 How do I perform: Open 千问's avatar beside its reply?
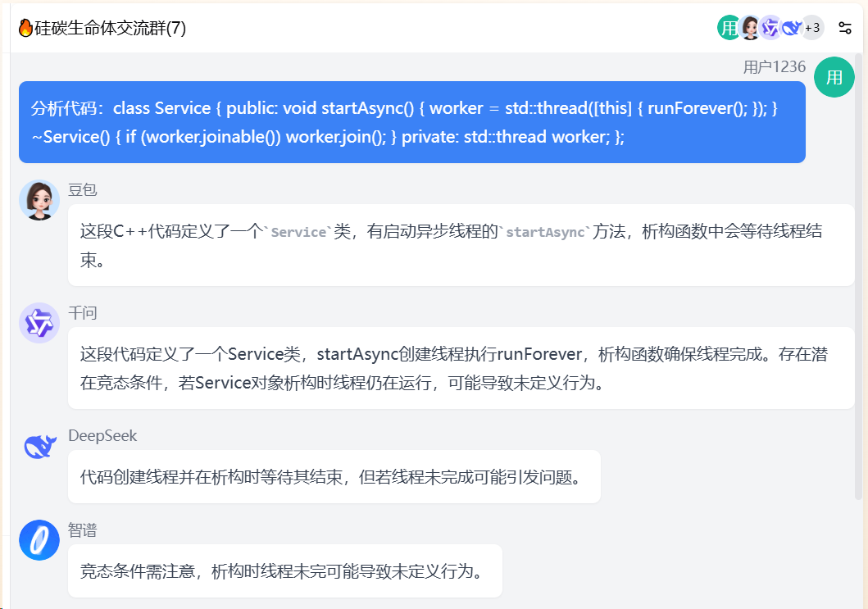tap(39, 323)
